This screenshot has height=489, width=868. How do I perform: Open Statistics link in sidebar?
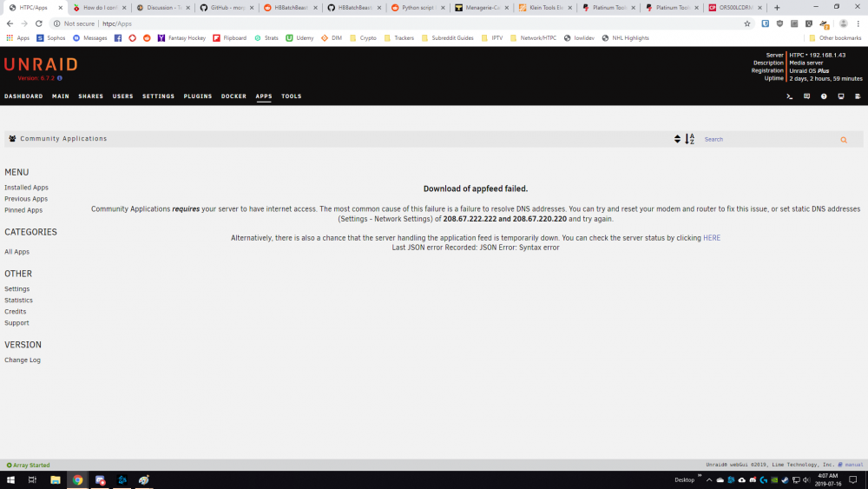[x=18, y=301]
